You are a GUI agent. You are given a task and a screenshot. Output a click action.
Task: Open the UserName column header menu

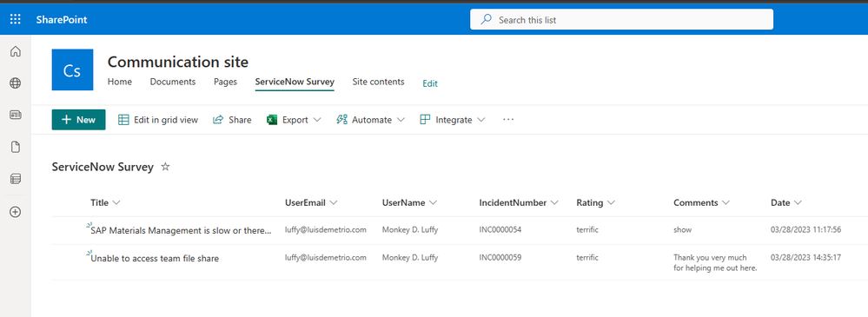point(409,202)
